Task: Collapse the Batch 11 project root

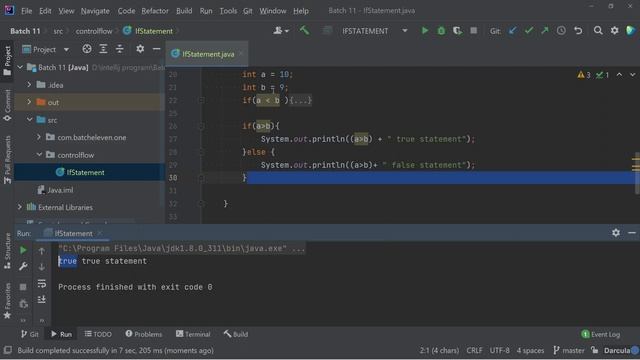Action: (20, 67)
